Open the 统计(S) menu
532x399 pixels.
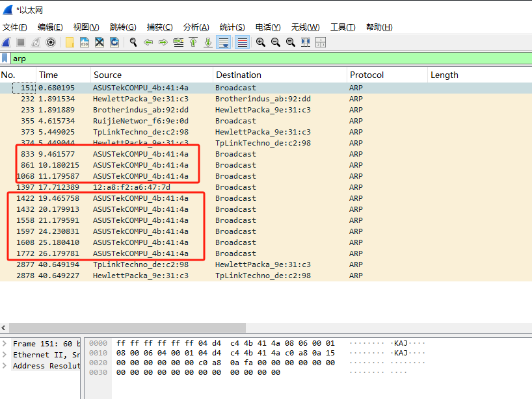(x=232, y=27)
